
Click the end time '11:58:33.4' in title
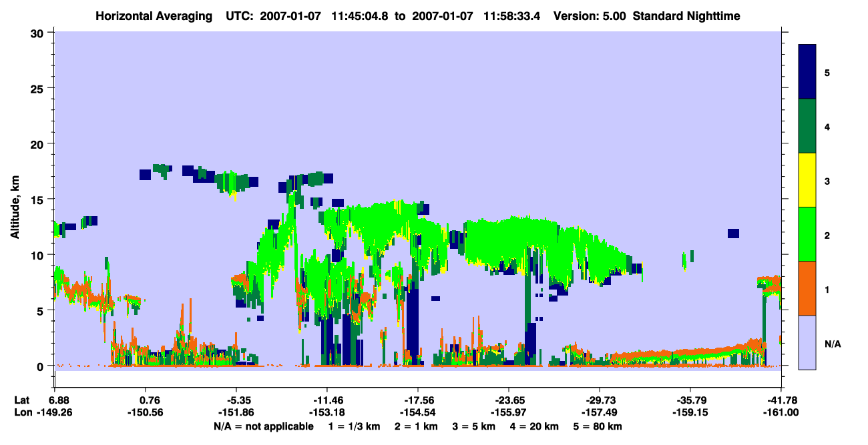point(513,15)
